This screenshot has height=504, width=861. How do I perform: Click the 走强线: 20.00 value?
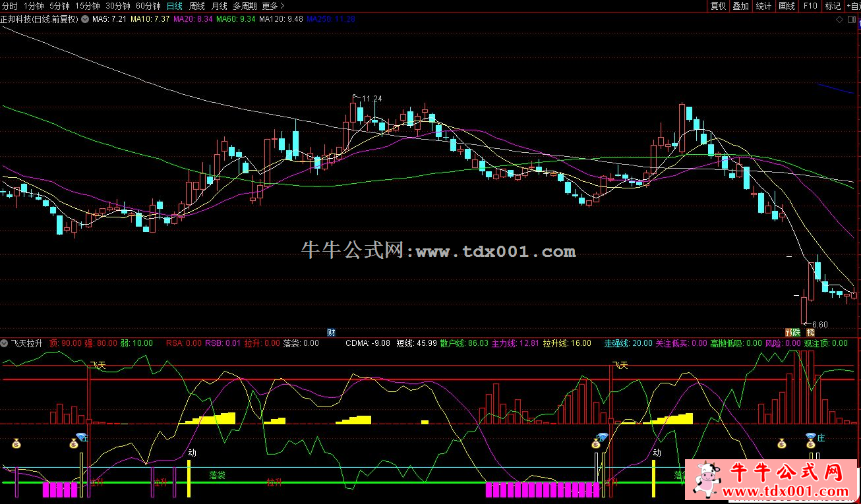click(628, 343)
